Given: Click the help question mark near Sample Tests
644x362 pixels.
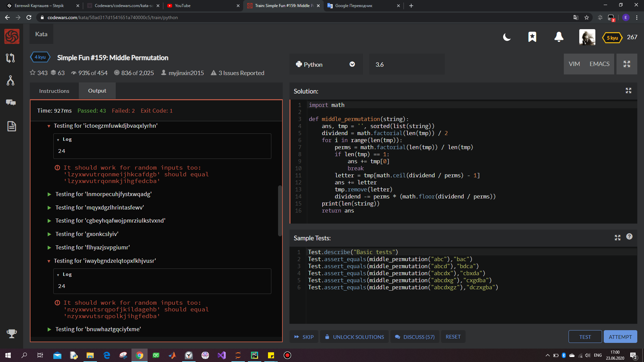Looking at the screenshot, I should point(629,237).
